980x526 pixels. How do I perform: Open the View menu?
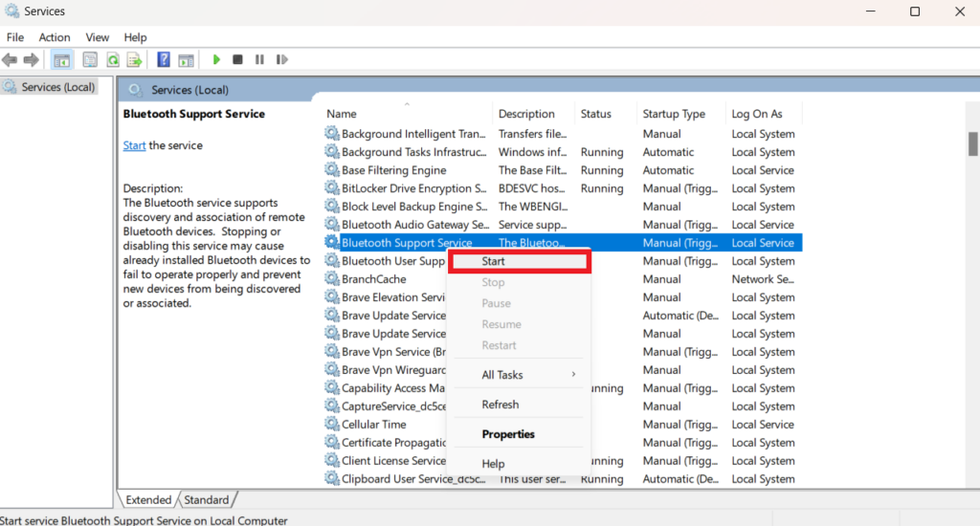[97, 37]
